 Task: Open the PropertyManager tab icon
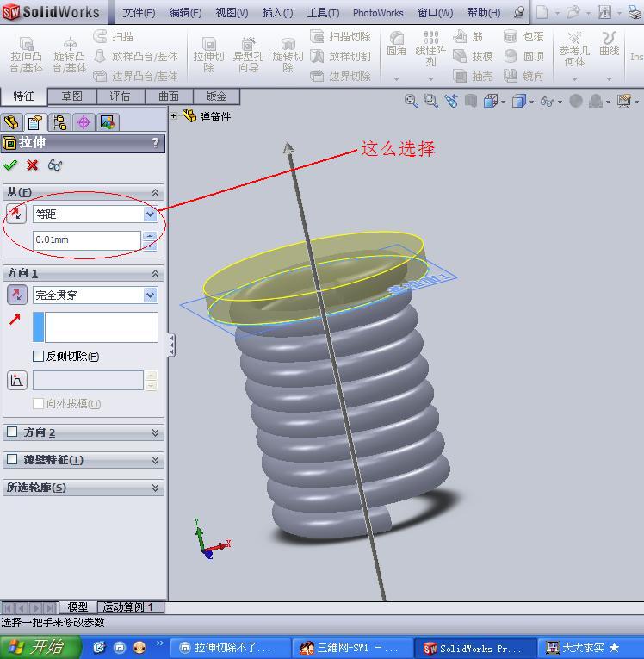click(x=35, y=122)
